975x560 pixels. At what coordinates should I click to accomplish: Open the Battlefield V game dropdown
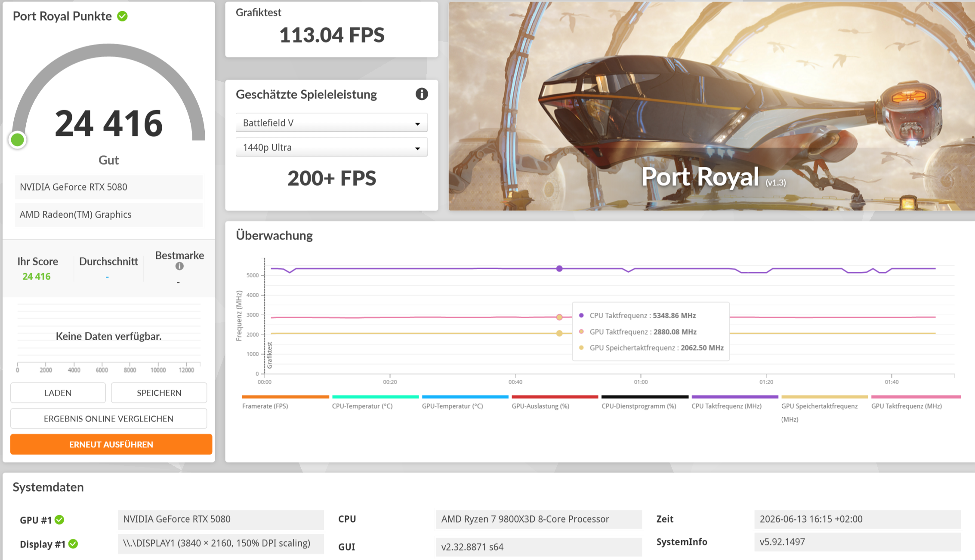[x=331, y=123]
